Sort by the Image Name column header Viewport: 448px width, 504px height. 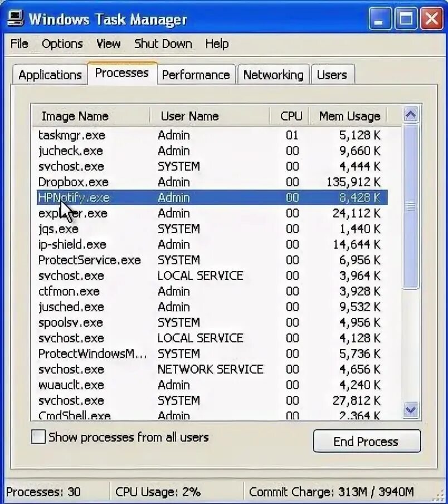click(x=91, y=116)
